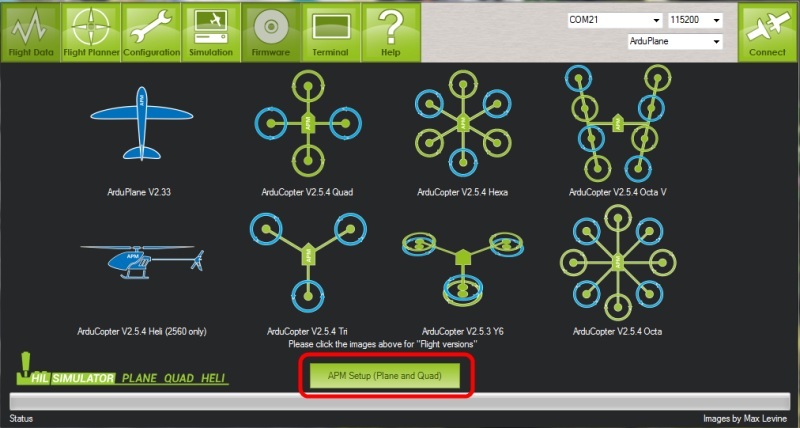Pick the ArduCopter V2.5.4 Octa icon
This screenshot has width=800, height=428.
[x=616, y=262]
